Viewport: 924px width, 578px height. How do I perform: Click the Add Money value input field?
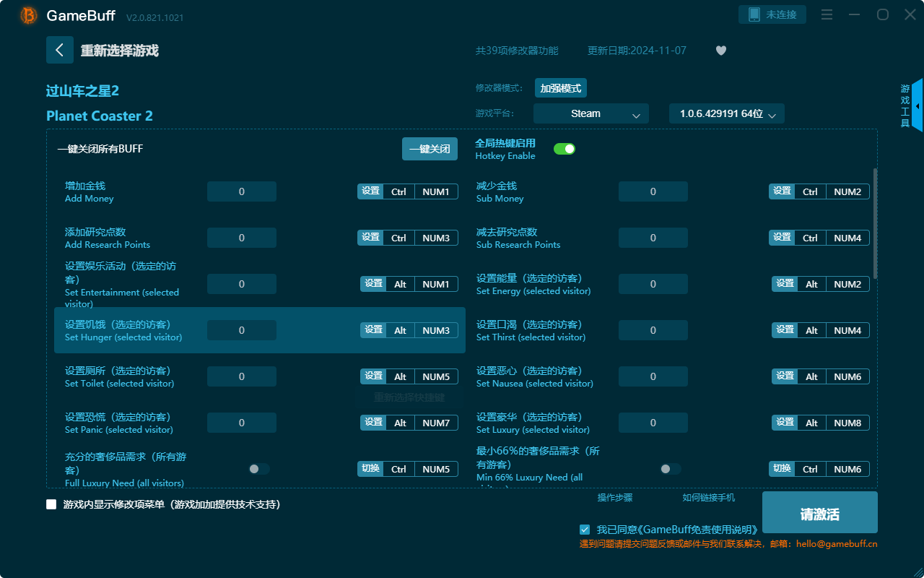241,191
